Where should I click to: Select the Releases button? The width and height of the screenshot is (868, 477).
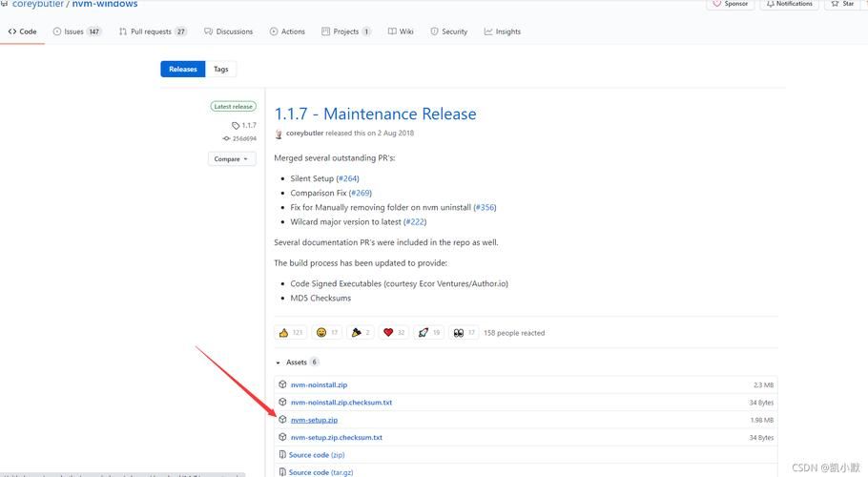(x=183, y=70)
